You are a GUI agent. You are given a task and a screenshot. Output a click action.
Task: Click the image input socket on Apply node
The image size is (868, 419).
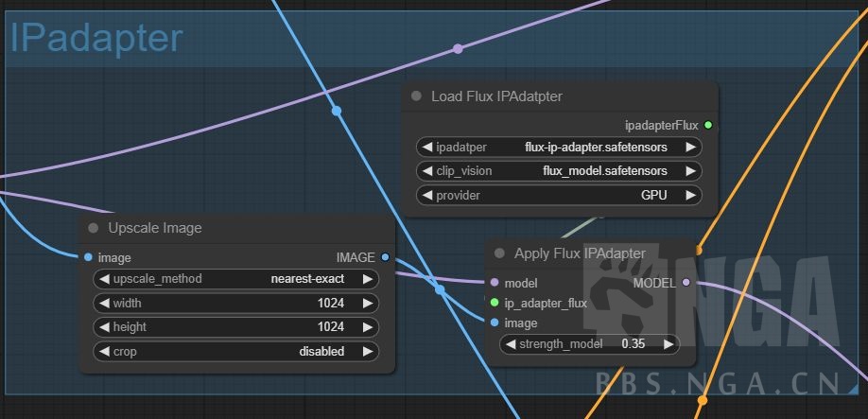pyautogui.click(x=495, y=323)
